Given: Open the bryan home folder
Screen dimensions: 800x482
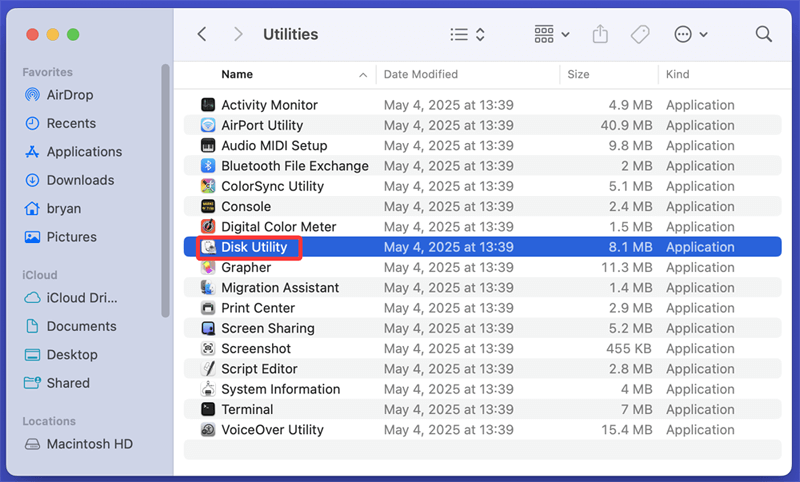Looking at the screenshot, I should [x=53, y=209].
